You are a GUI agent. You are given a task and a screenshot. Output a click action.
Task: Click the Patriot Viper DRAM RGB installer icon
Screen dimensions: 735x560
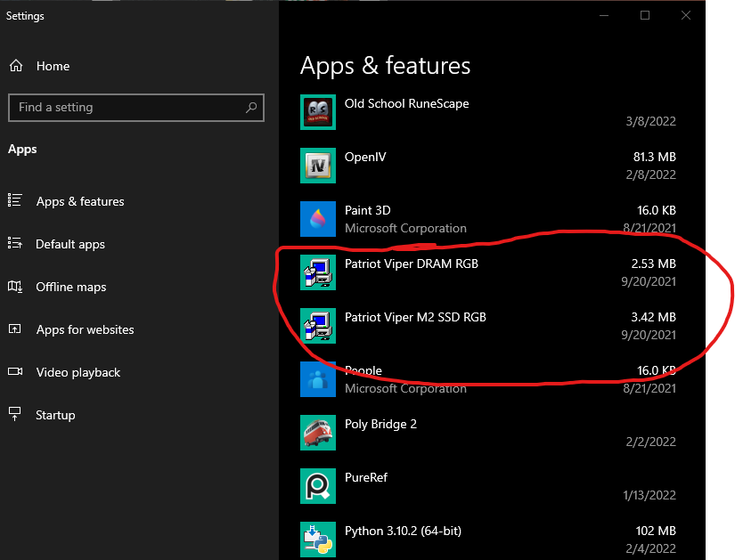coord(318,272)
